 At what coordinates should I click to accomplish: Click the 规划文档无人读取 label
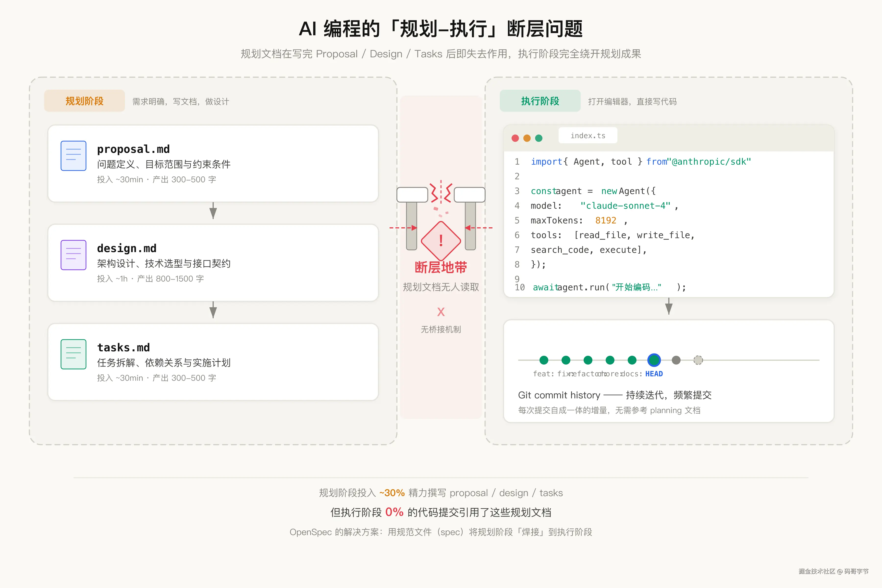(441, 287)
